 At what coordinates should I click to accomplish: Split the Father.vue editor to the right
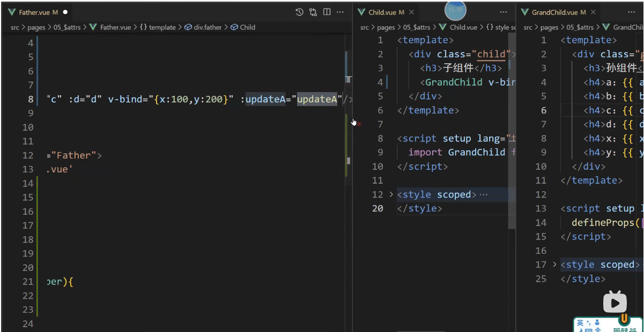pyautogui.click(x=327, y=12)
